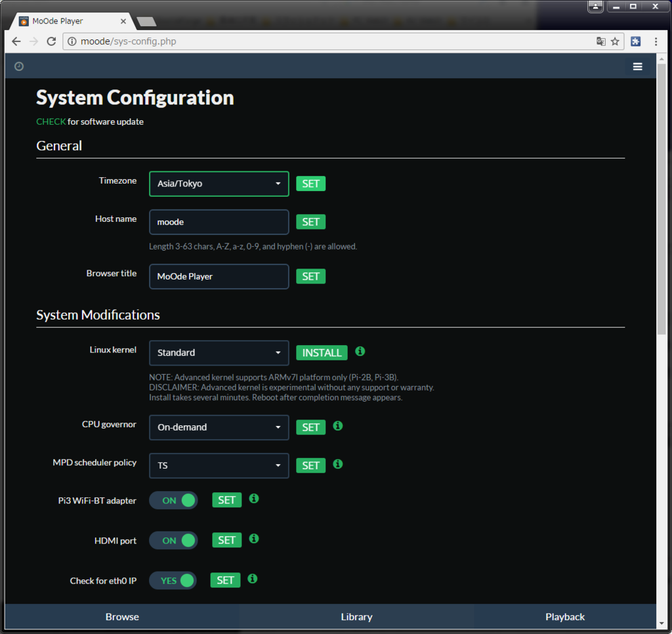Close the MoOde Player tab
Screen dimensions: 672x634
coord(123,21)
